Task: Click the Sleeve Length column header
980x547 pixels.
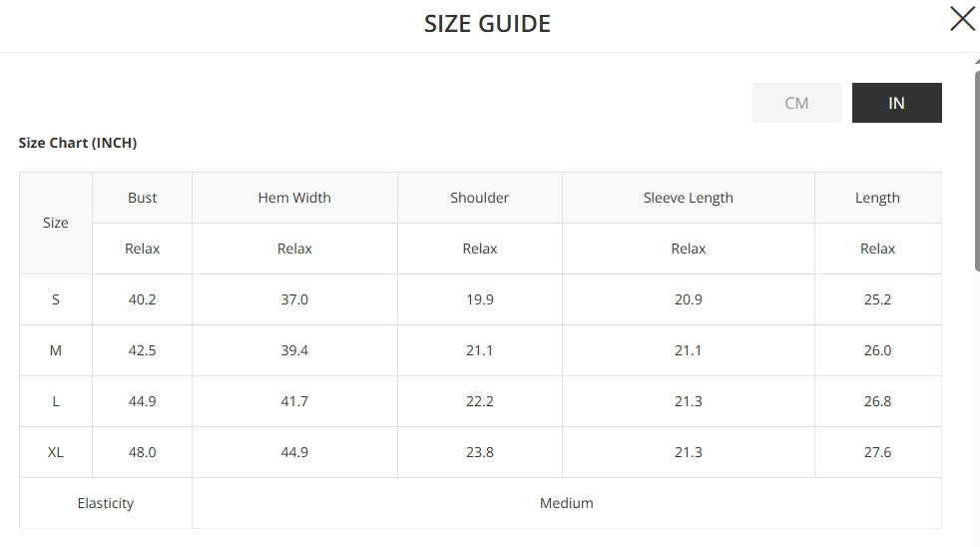Action: pyautogui.click(x=688, y=198)
